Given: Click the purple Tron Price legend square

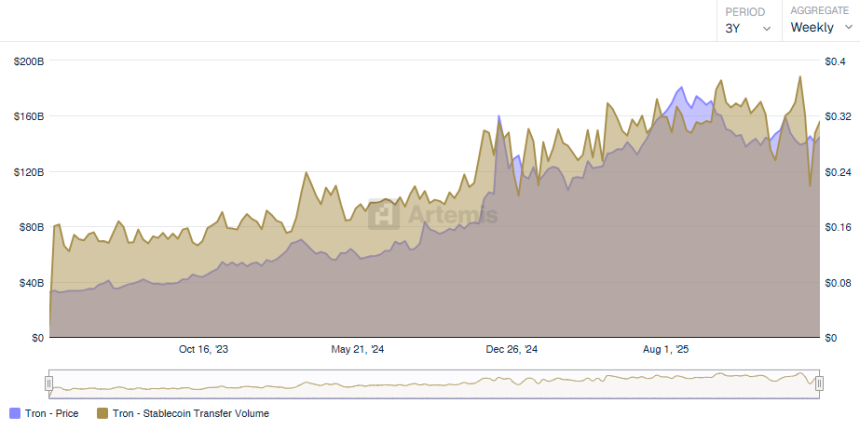Looking at the screenshot, I should point(14,413).
